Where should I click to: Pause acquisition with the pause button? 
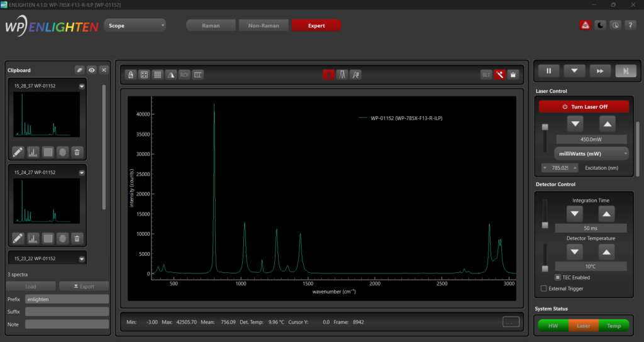click(x=548, y=70)
